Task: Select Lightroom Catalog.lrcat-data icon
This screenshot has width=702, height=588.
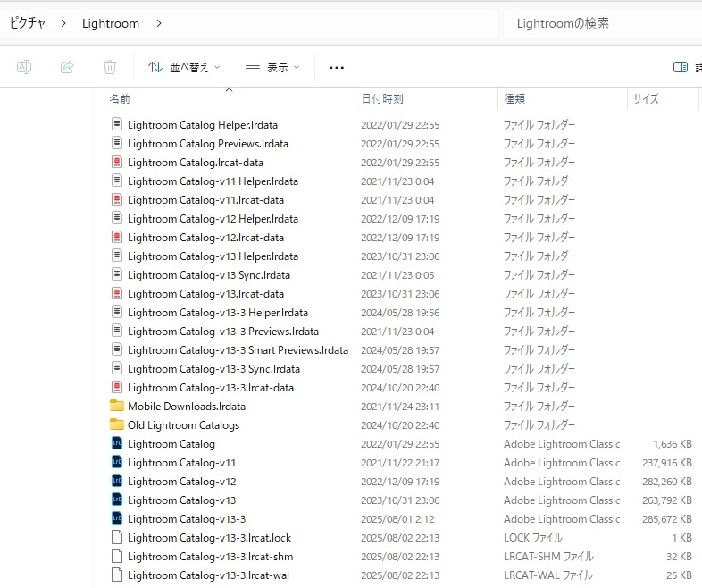Action: coord(116,162)
